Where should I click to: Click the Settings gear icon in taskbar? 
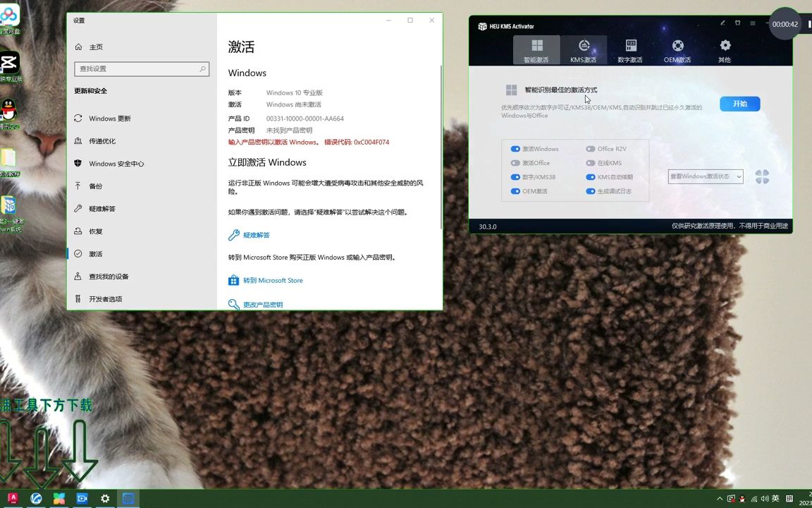pyautogui.click(x=105, y=498)
